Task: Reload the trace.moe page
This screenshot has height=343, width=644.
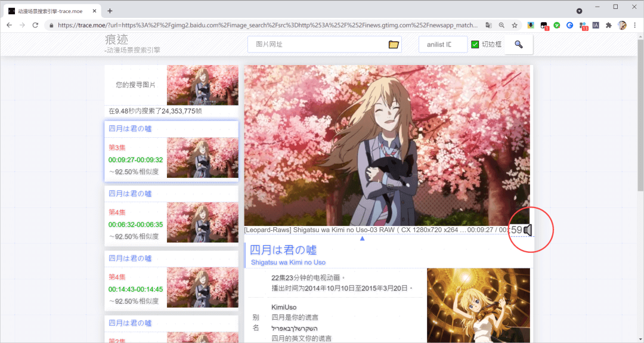Action: (x=35, y=25)
